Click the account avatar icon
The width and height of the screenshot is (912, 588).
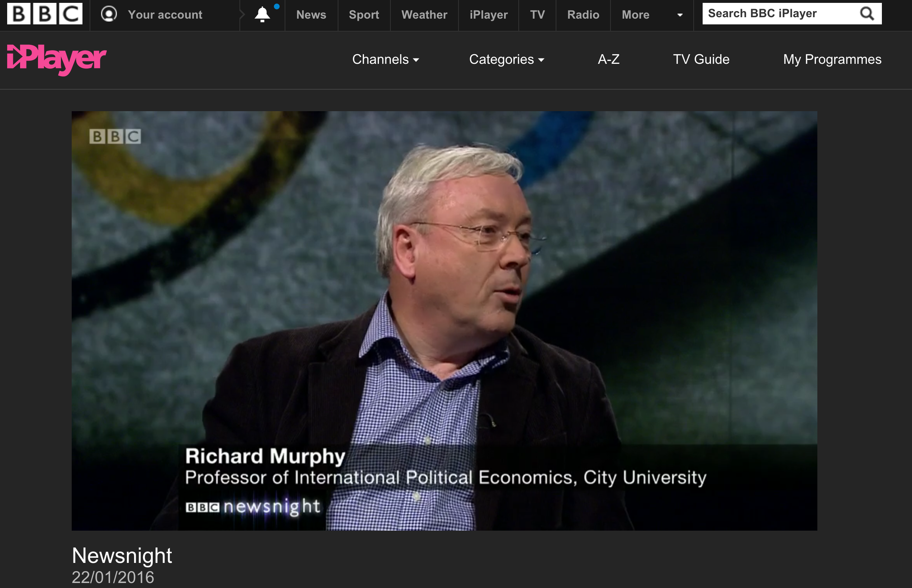pyautogui.click(x=109, y=14)
